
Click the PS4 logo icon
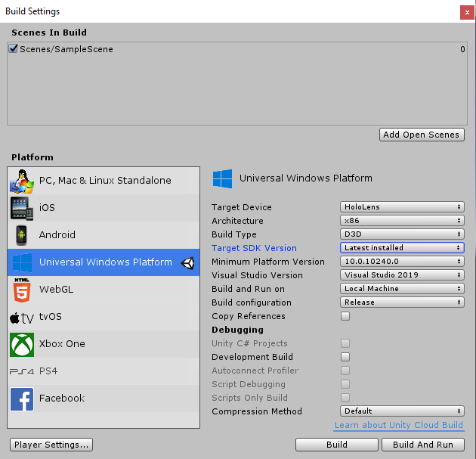pyautogui.click(x=22, y=371)
